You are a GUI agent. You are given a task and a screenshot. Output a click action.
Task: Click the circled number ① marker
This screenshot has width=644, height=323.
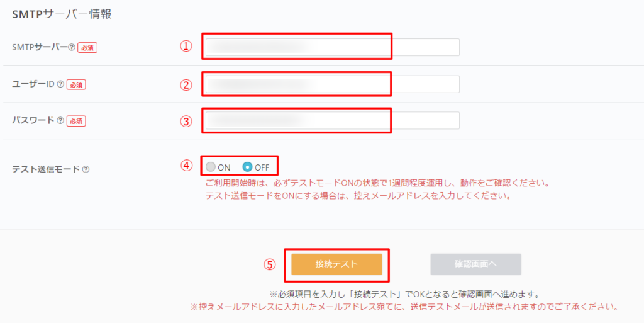186,47
